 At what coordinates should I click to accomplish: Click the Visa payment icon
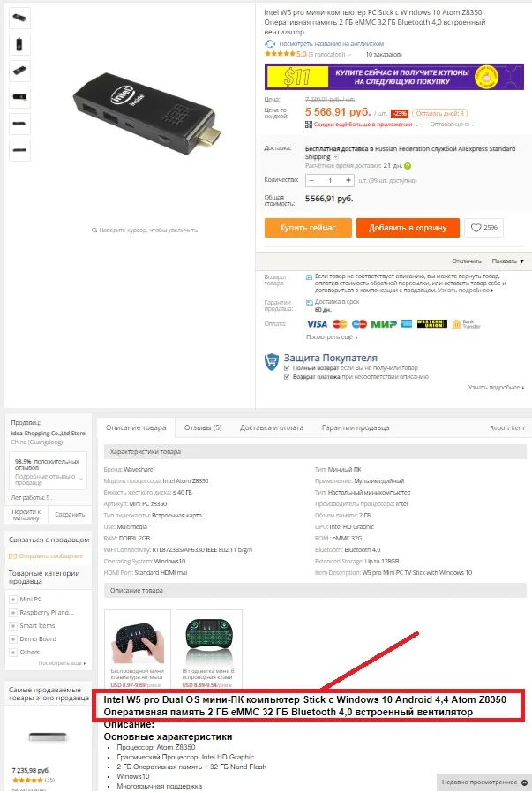pos(317,324)
